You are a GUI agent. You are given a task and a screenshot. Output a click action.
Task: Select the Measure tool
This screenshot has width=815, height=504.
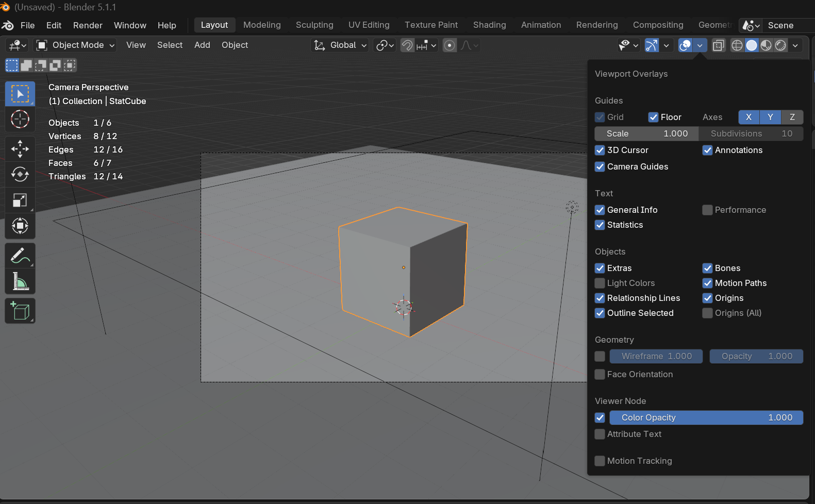(20, 281)
